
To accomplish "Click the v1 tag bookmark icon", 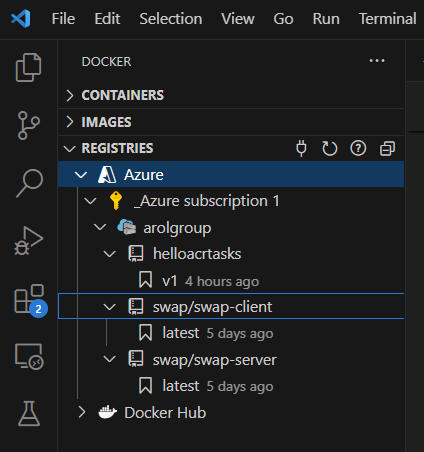I will tap(146, 280).
